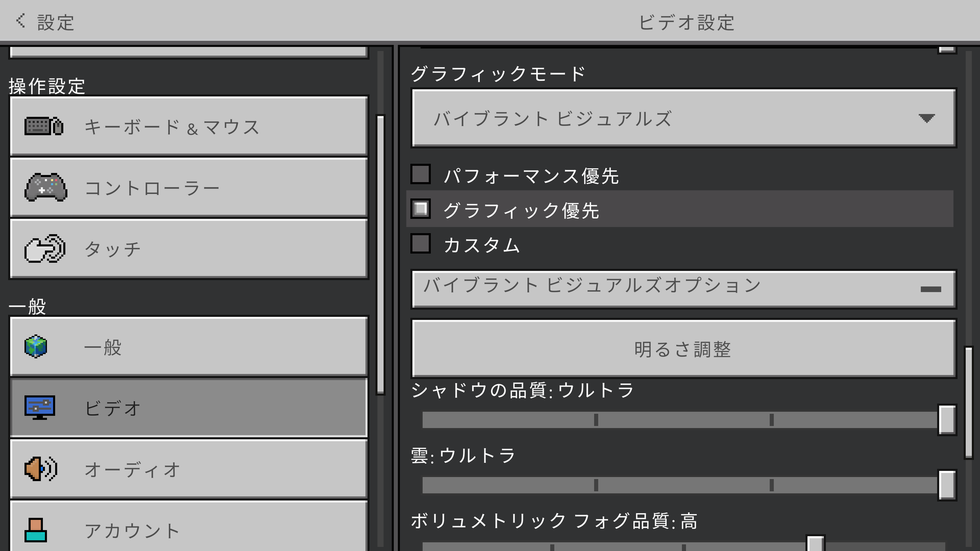The image size is (980, 551).
Task: Collapse the バイブラント ビジュアルズオプション section
Action: click(x=930, y=289)
